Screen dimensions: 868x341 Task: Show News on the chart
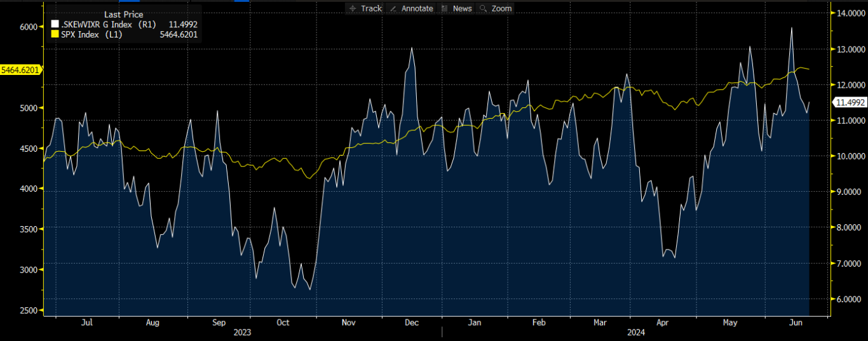point(462,8)
